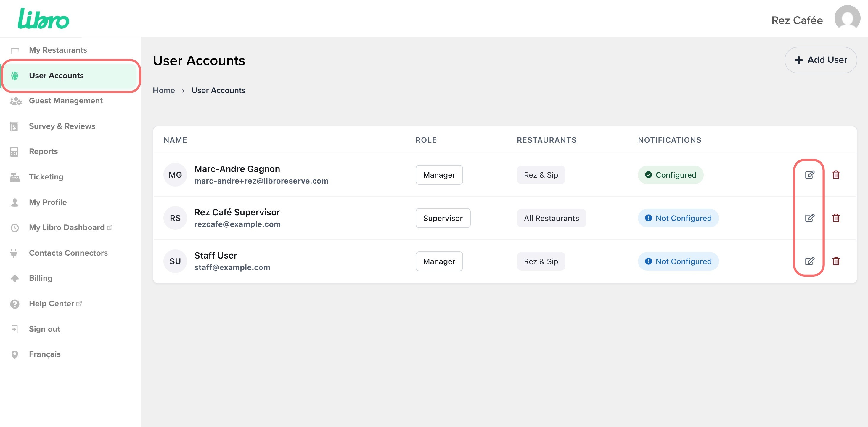Click the MG initials avatar
This screenshot has width=868, height=427.
[x=175, y=175]
